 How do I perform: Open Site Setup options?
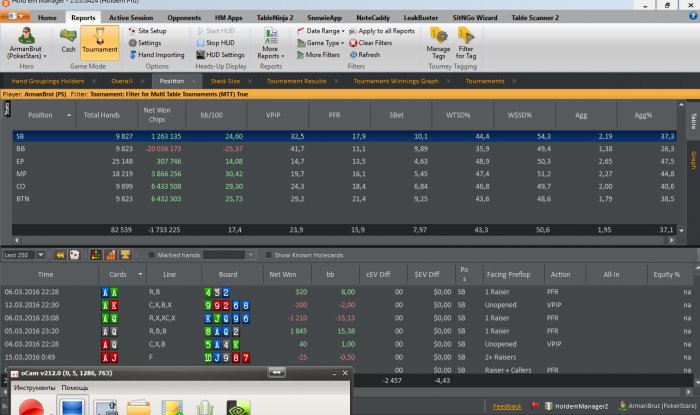click(148, 31)
